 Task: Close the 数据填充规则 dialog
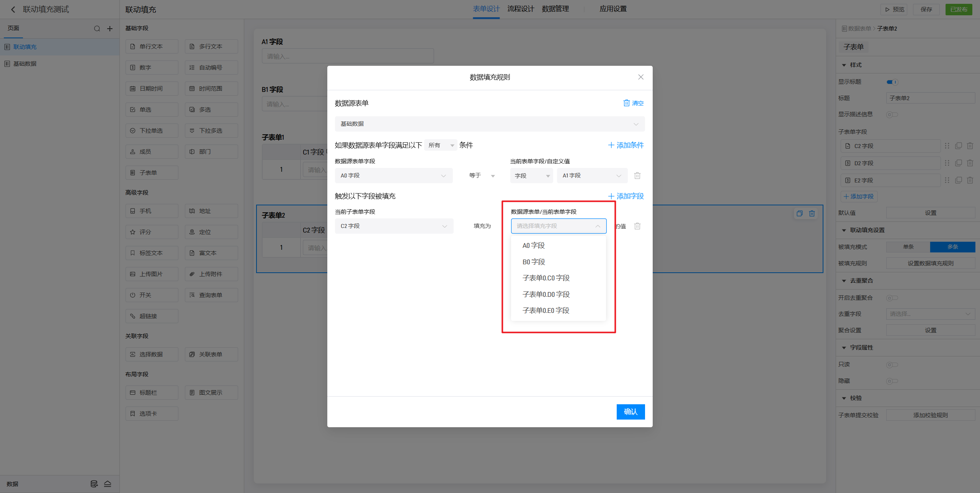coord(640,77)
